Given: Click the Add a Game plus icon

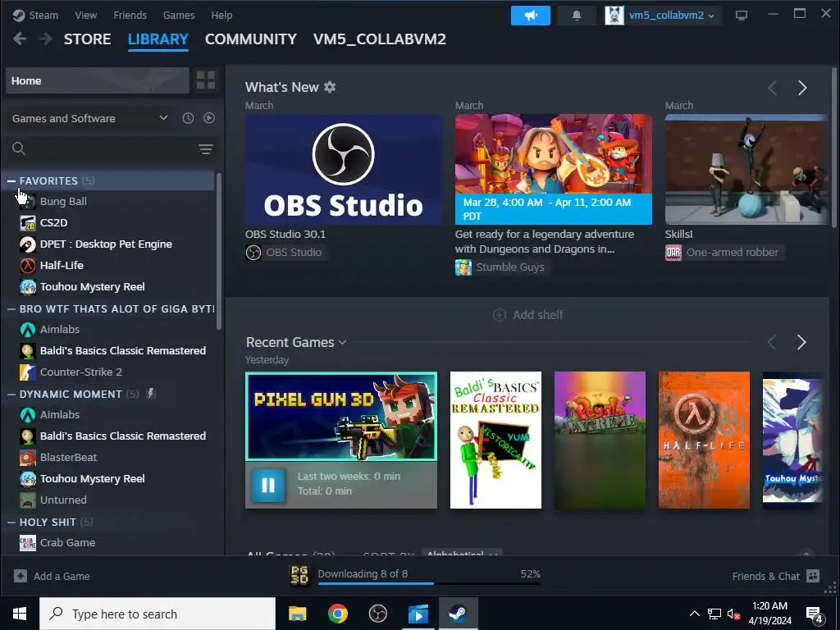Looking at the screenshot, I should (x=21, y=576).
